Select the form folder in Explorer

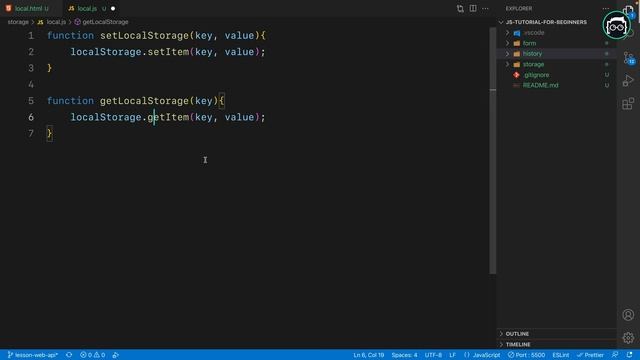coord(557,43)
